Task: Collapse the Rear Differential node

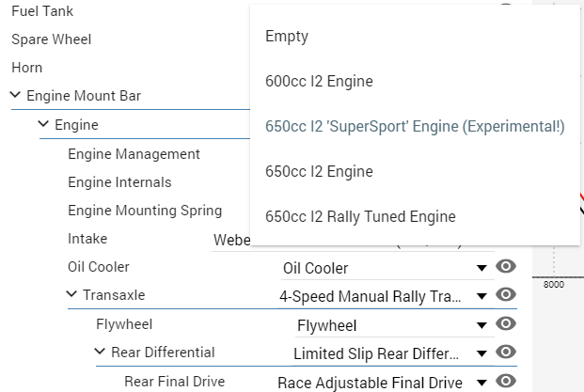Action: click(x=100, y=353)
